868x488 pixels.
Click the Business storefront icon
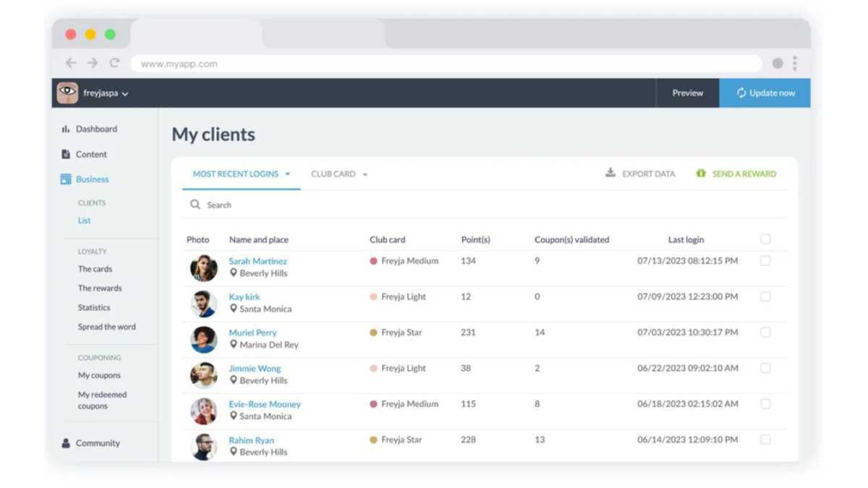[66, 179]
